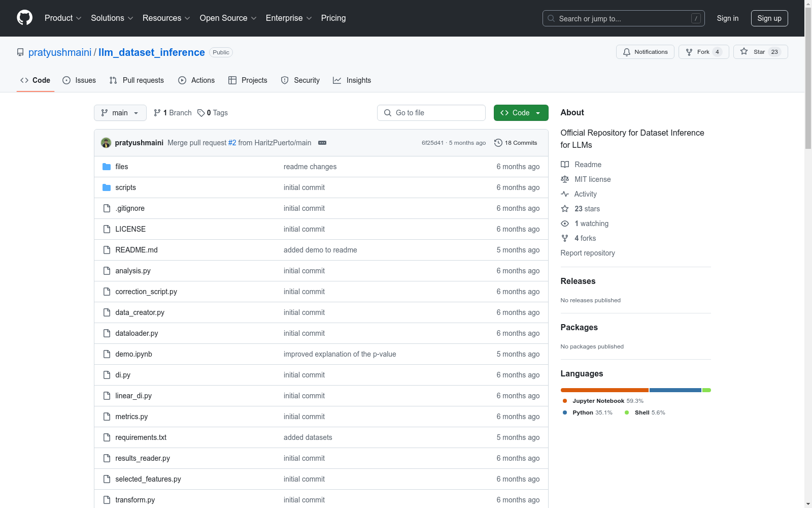Open pull request #2 link
The width and height of the screenshot is (812, 508).
point(232,143)
